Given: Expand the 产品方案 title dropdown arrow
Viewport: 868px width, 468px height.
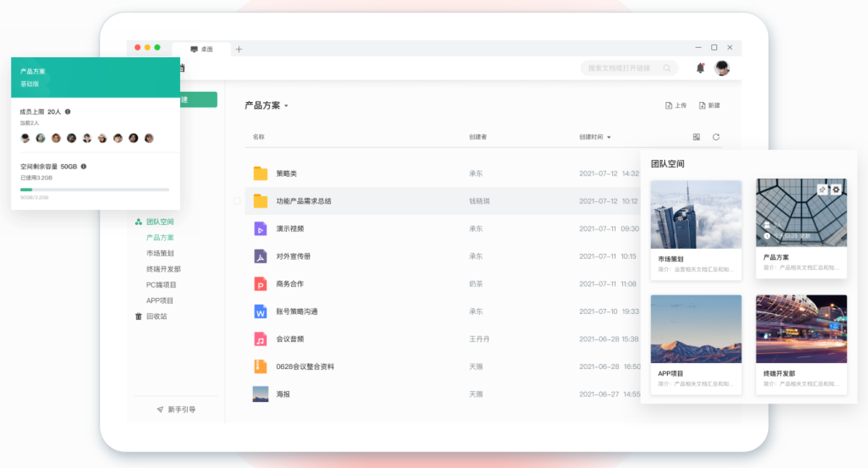Looking at the screenshot, I should coord(286,106).
